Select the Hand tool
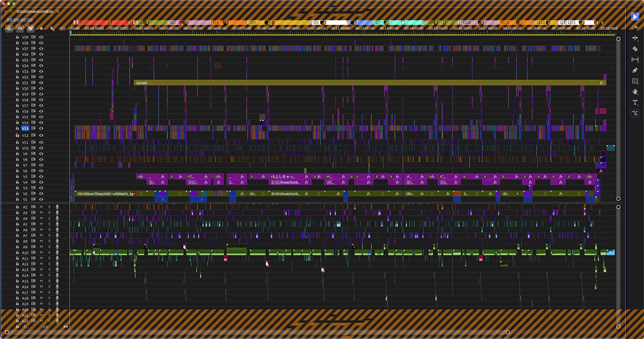 point(635,92)
